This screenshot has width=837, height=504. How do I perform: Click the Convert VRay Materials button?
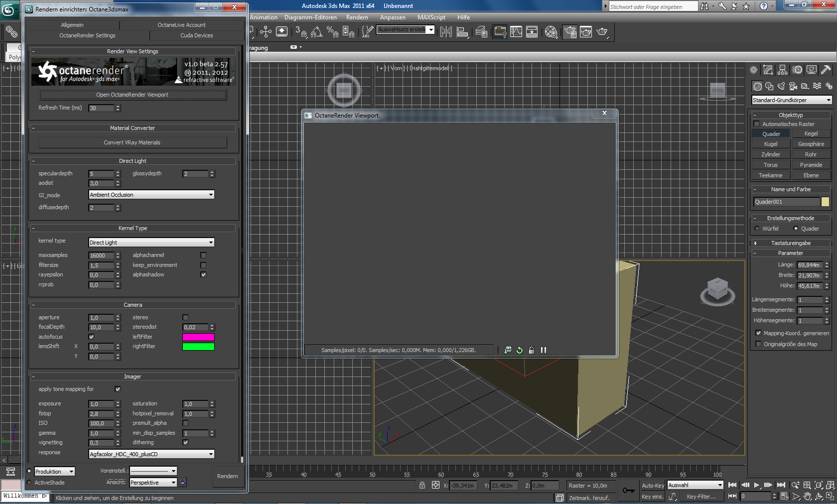[x=133, y=142]
